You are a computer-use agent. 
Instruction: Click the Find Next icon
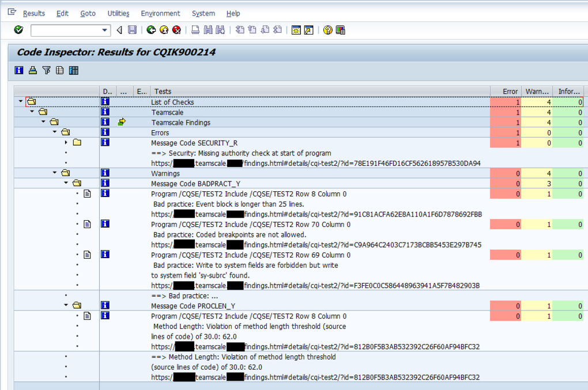(220, 30)
